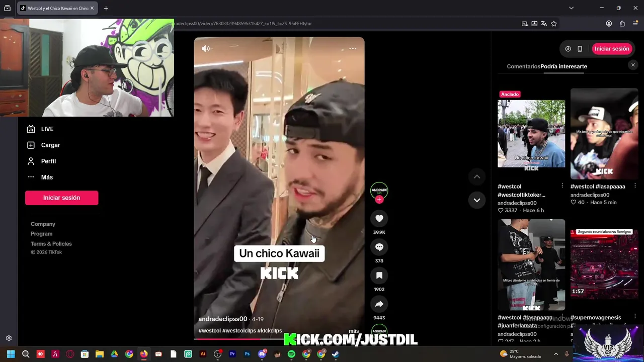Open picture-in-picture icon in address bar

pyautogui.click(x=524, y=24)
